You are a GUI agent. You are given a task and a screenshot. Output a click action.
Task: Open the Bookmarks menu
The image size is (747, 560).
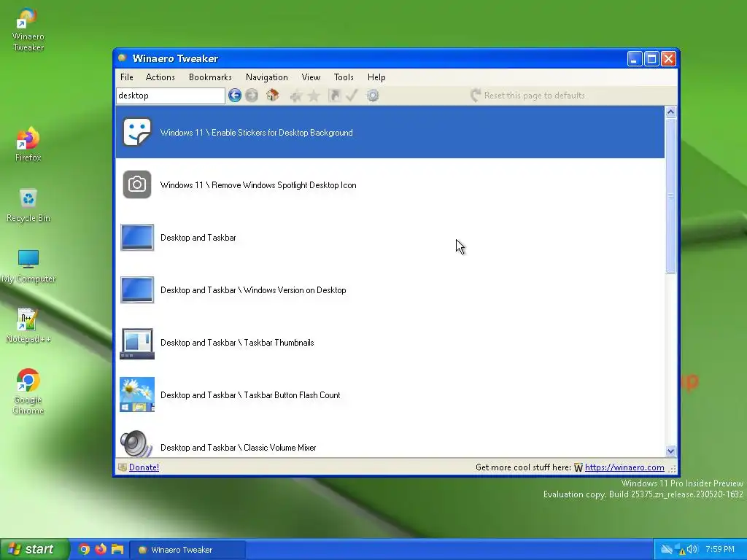pyautogui.click(x=210, y=77)
